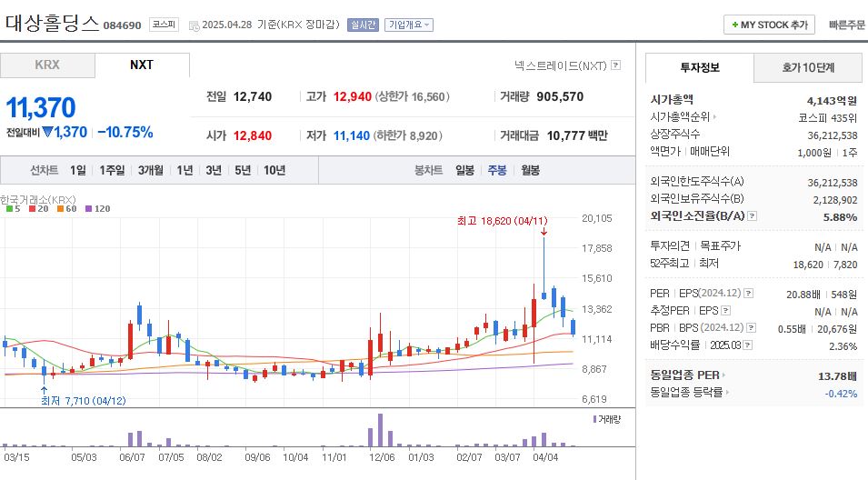Expand the 기업개요 dropdown
Viewport: 868px width, 480px height.
[x=409, y=25]
